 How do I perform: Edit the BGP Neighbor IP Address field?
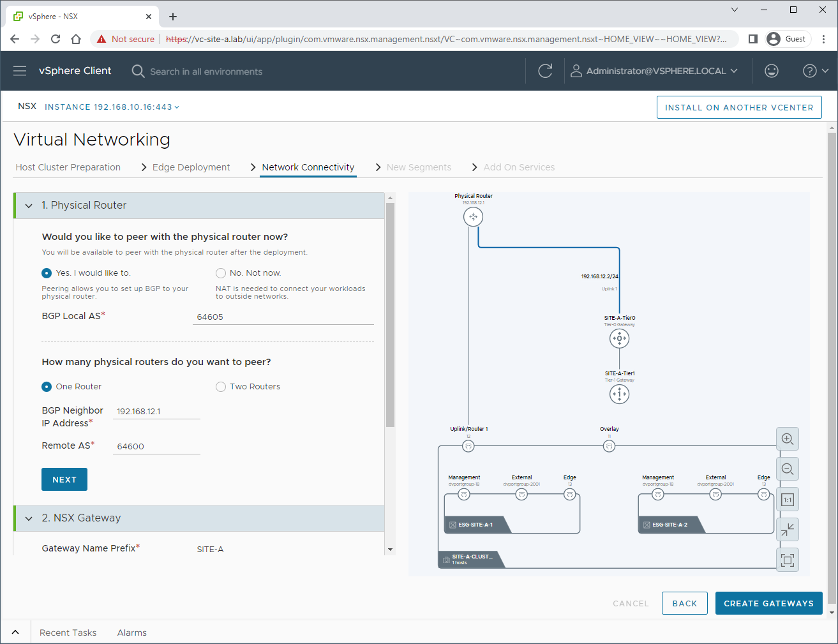coord(156,411)
